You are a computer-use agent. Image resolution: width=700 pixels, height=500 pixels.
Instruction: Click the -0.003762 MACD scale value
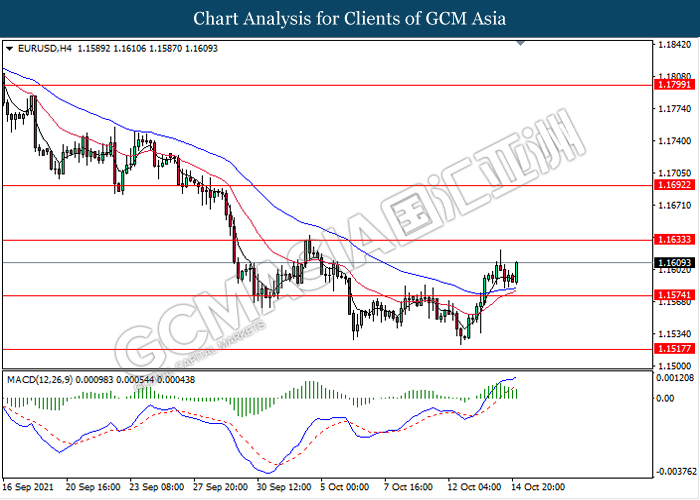676,471
